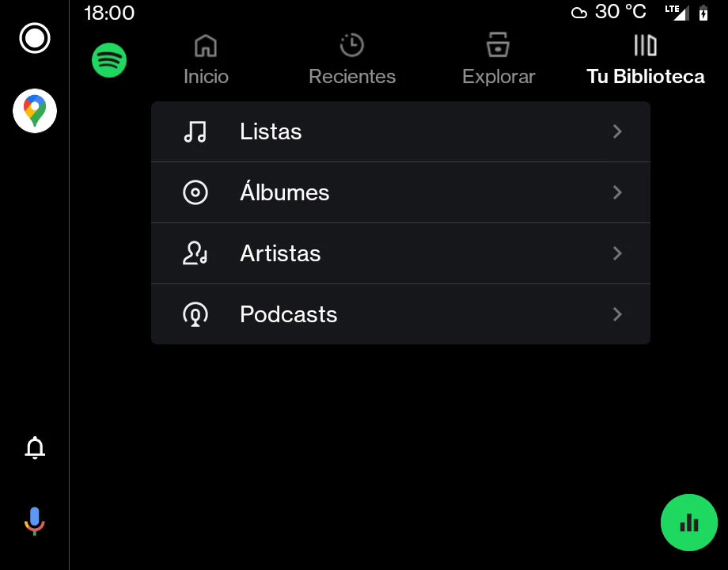728x570 pixels.
Task: Expand the Podcasts chevron arrow
Action: coord(617,314)
